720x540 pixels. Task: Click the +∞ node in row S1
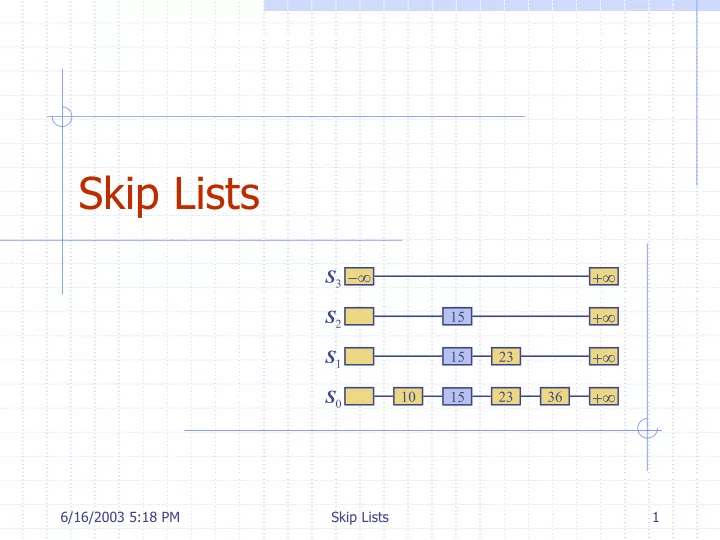click(x=604, y=356)
